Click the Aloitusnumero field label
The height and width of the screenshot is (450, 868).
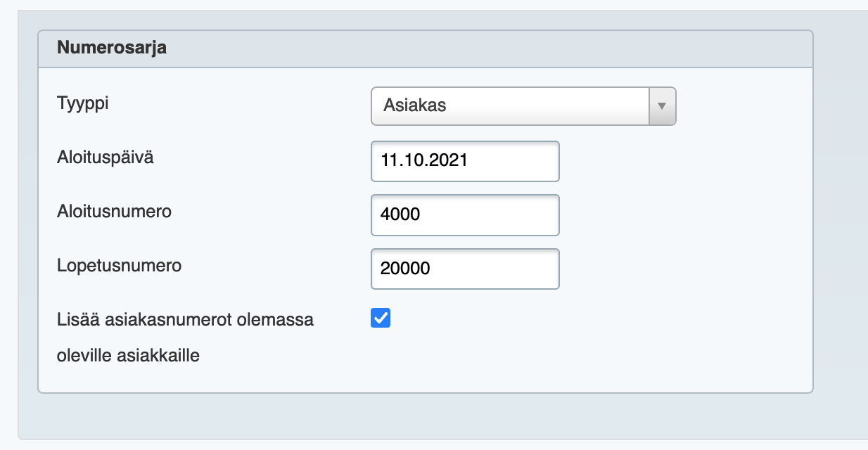click(x=114, y=211)
